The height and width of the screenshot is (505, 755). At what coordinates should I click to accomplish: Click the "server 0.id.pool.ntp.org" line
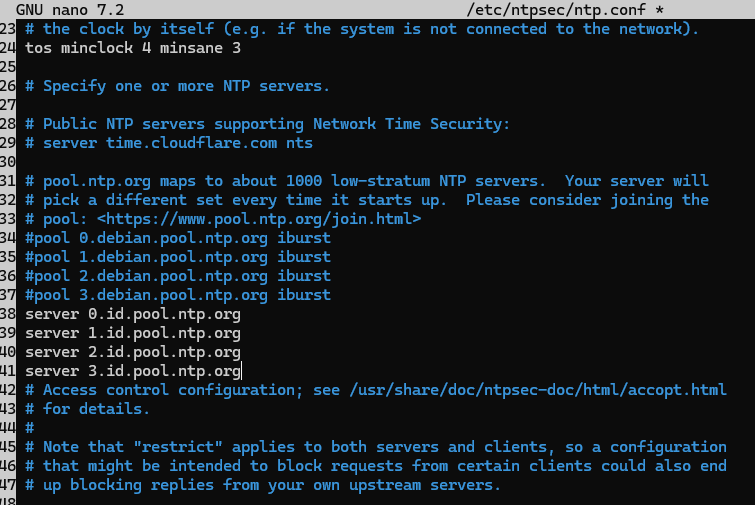132,314
